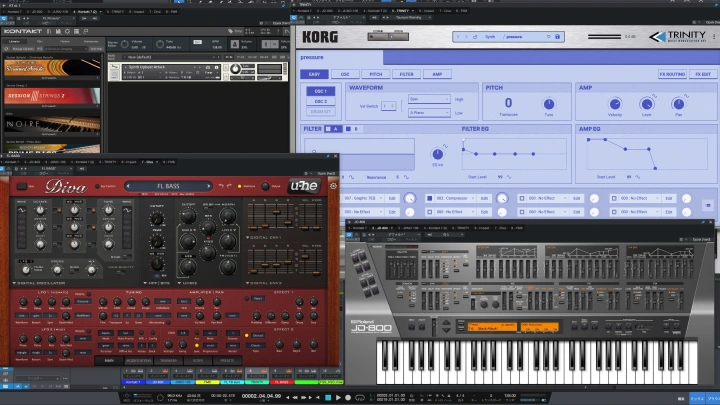Image resolution: width=720 pixels, height=405 pixels.
Task: Click the Kontakt logo
Action: click(x=22, y=31)
